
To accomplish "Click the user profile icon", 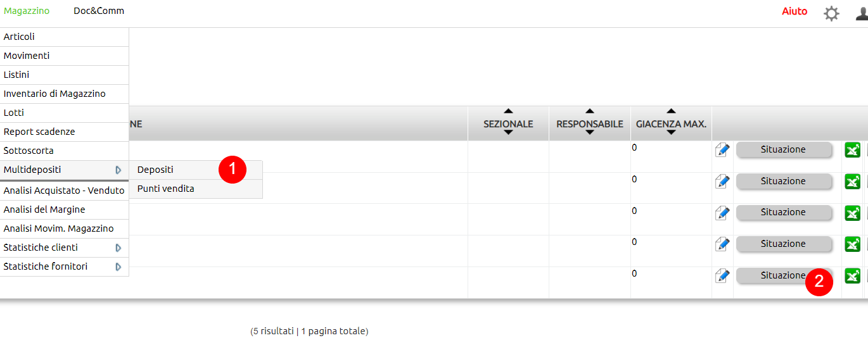I will point(861,13).
